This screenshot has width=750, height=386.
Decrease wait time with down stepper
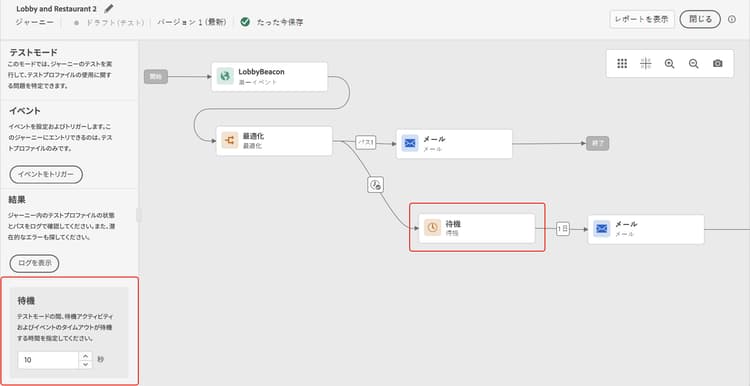(85, 364)
